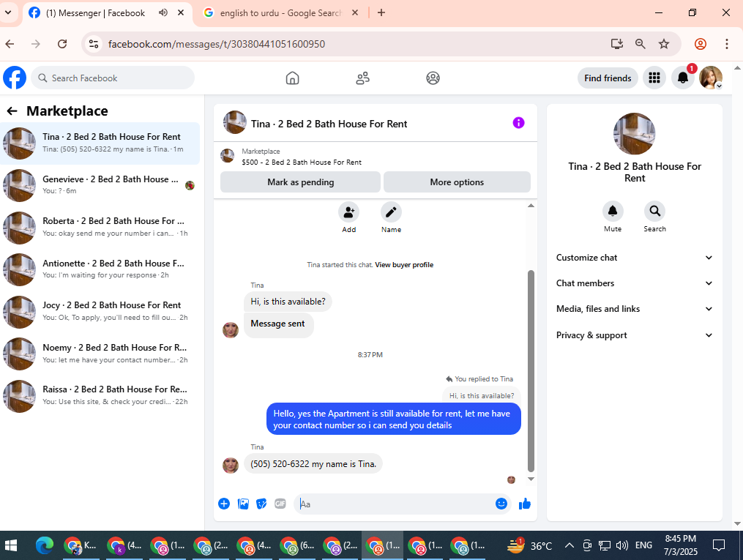Click the More options button
Viewport: 743px width, 560px height.
[457, 182]
